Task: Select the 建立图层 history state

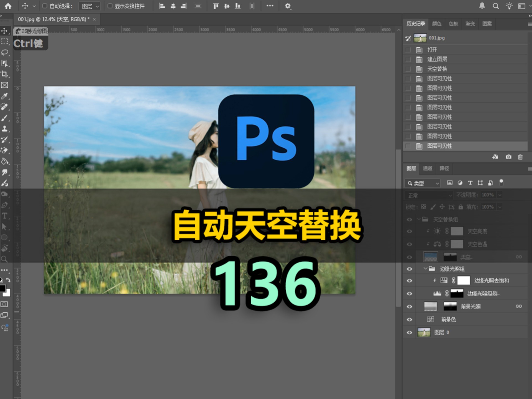Action: [465, 59]
